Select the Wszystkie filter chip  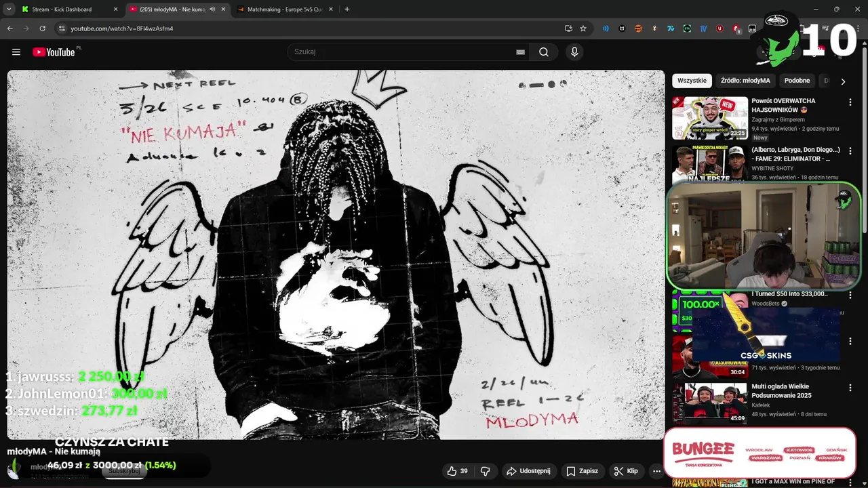click(x=692, y=81)
